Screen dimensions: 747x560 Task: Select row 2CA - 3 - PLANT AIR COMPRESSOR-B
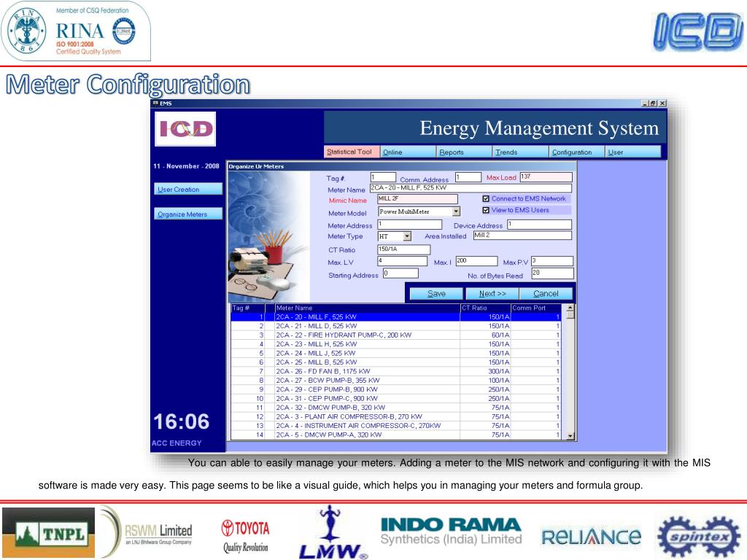pos(395,416)
